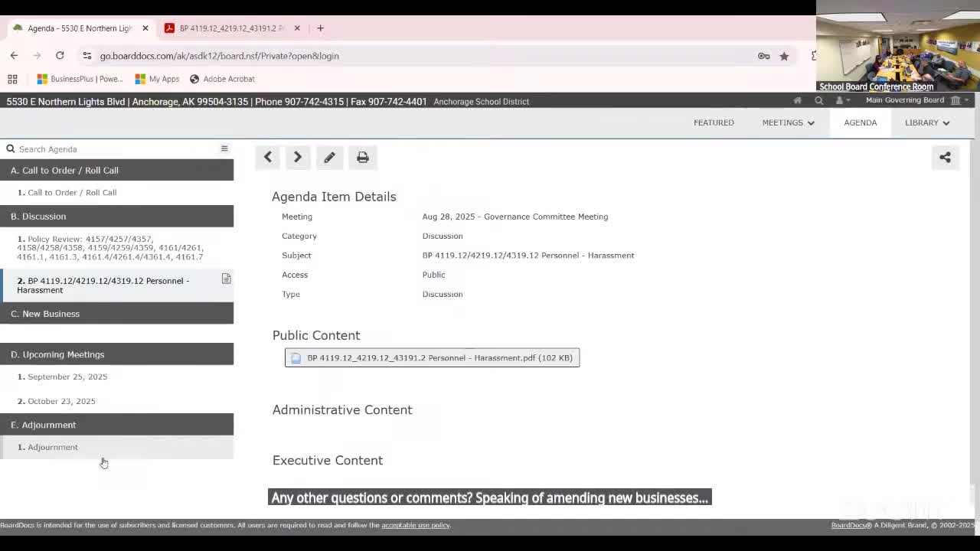Image resolution: width=980 pixels, height=551 pixels.
Task: Switch to the Agenda browser tab
Action: (x=80, y=28)
